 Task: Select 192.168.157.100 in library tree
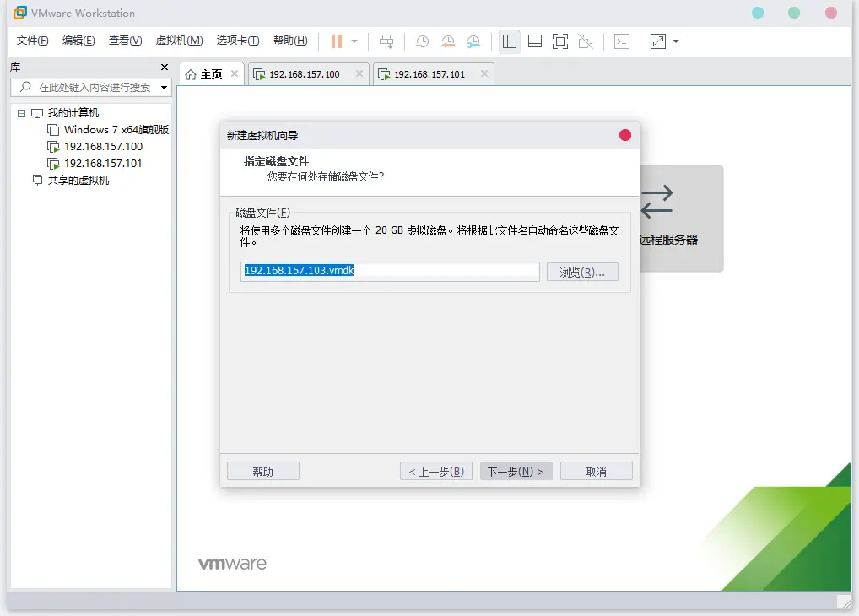[x=103, y=147]
